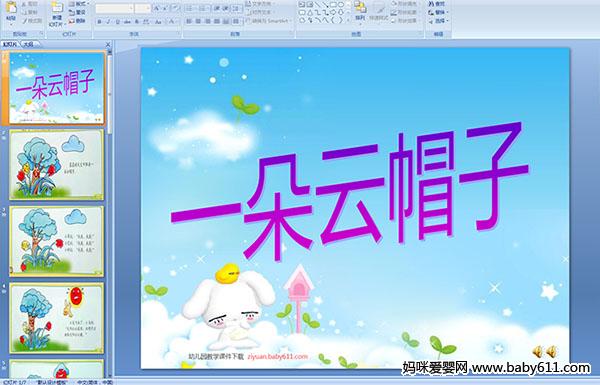The height and width of the screenshot is (385, 600).
Task: Toggle italic formatting
Action: 108,22
